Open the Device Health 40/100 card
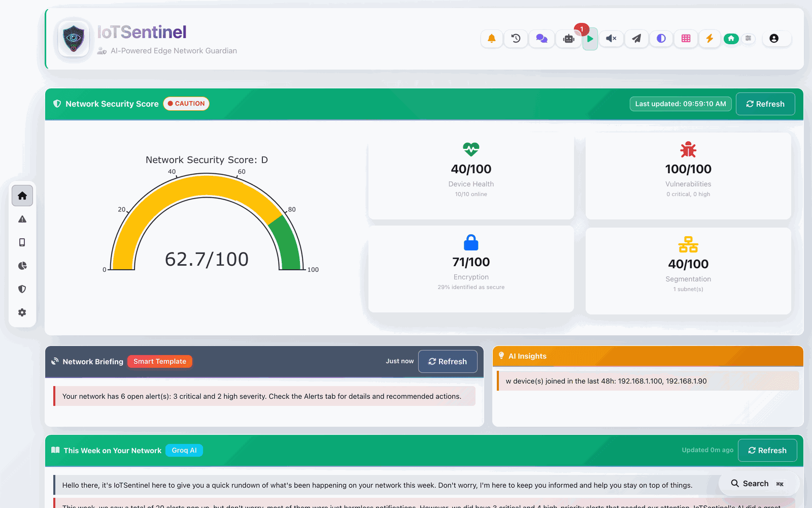The height and width of the screenshot is (508, 812). 471,176
